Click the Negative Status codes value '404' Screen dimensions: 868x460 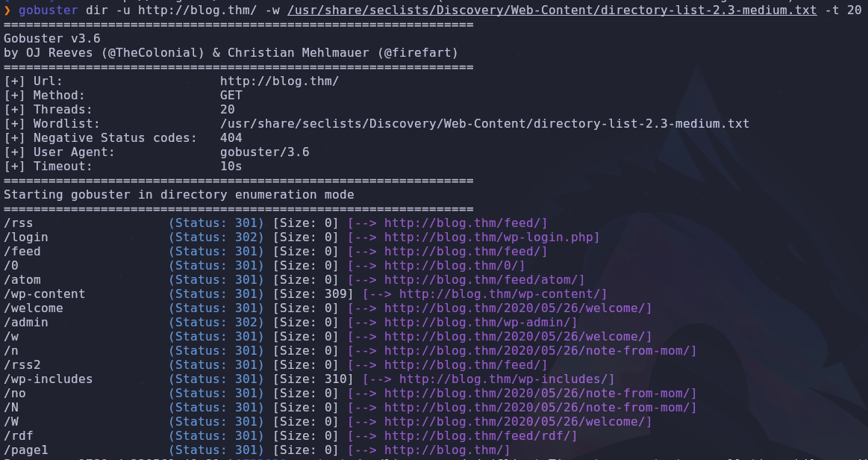coord(231,138)
